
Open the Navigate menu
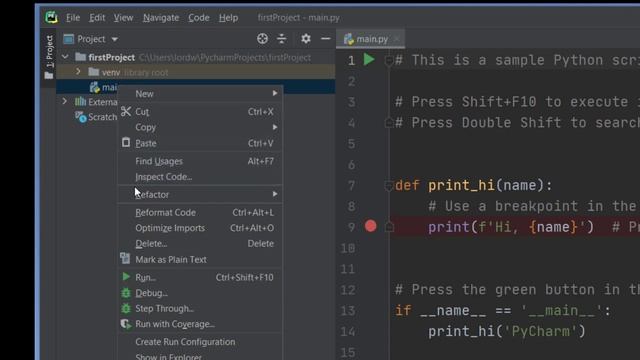click(x=161, y=18)
